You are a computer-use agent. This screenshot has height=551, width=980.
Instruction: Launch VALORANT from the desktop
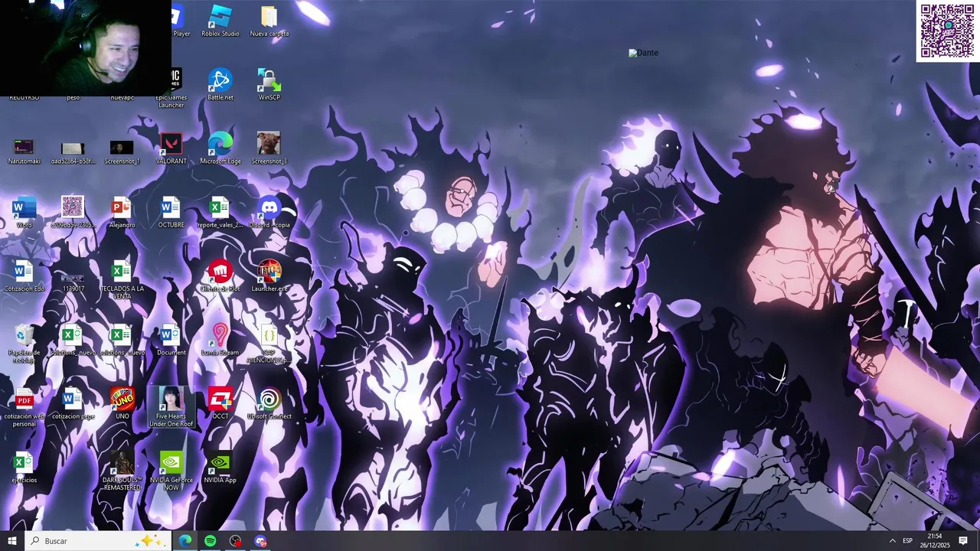click(171, 148)
